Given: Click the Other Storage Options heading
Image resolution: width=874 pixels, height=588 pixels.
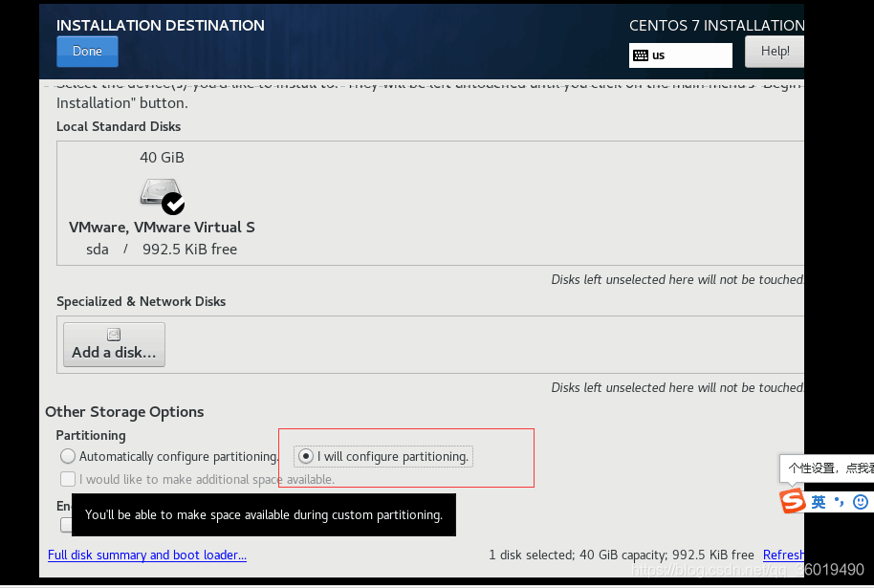Looking at the screenshot, I should [x=124, y=412].
